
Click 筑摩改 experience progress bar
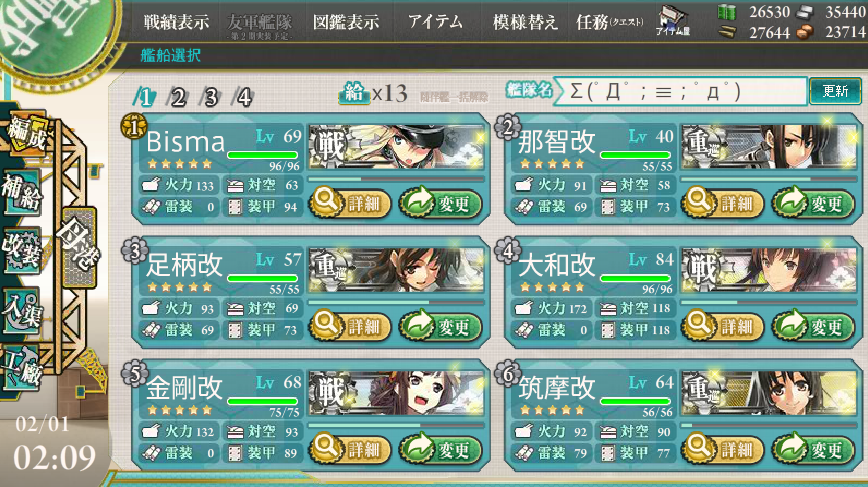[768, 426]
